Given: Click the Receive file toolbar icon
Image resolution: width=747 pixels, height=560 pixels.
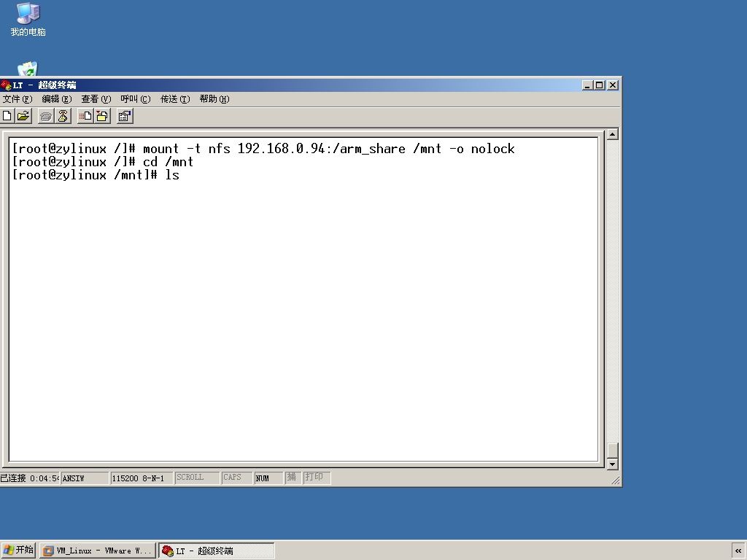Looking at the screenshot, I should [x=102, y=116].
